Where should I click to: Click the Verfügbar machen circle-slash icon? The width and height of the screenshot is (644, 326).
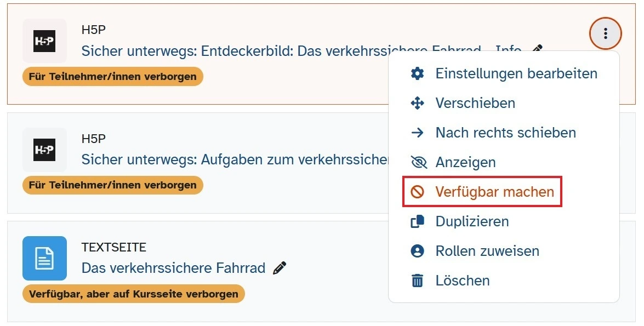[x=418, y=192]
